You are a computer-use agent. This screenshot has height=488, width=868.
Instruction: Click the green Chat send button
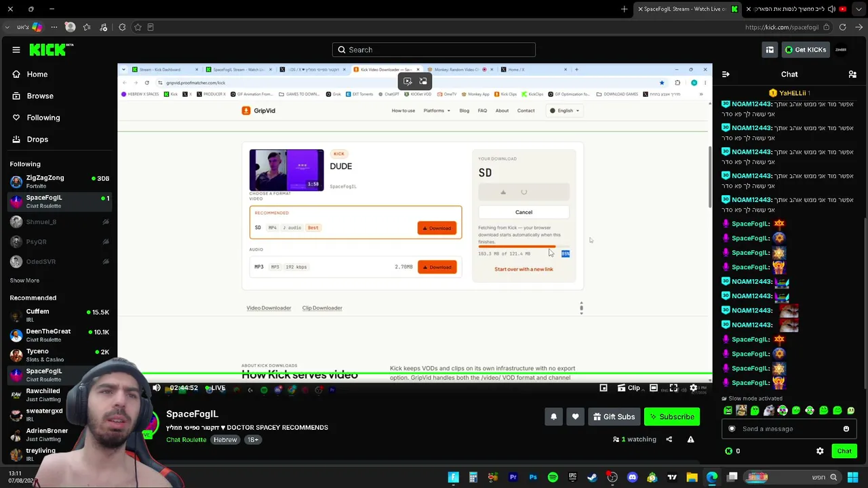click(844, 451)
